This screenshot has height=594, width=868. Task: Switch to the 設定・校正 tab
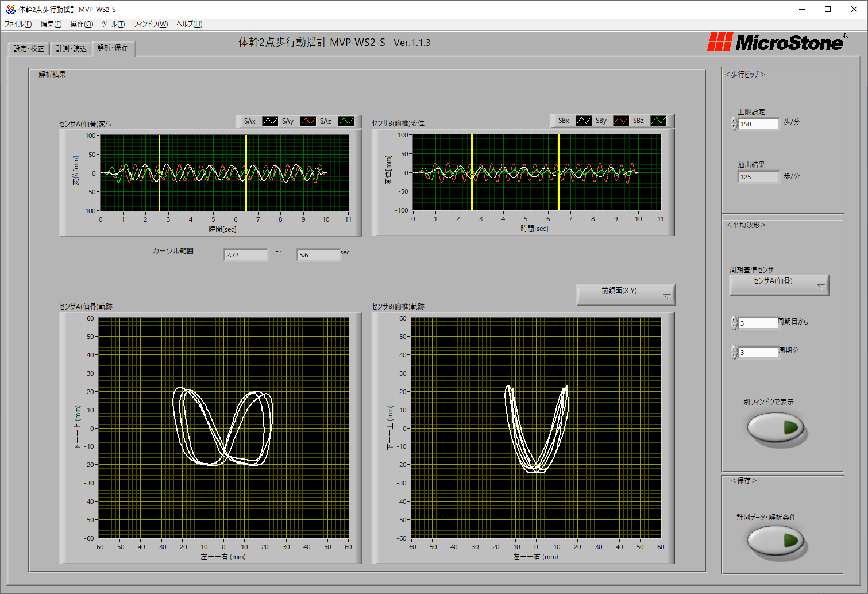pos(29,49)
